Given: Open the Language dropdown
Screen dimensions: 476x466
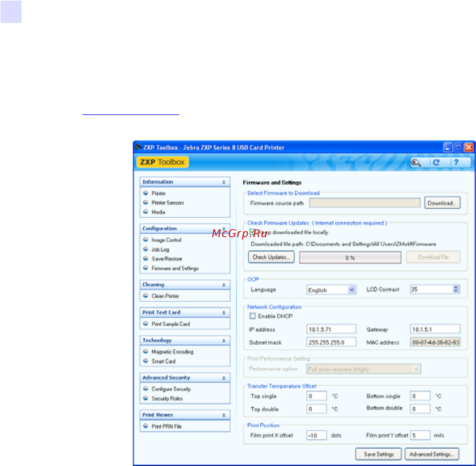Looking at the screenshot, I should [x=352, y=290].
